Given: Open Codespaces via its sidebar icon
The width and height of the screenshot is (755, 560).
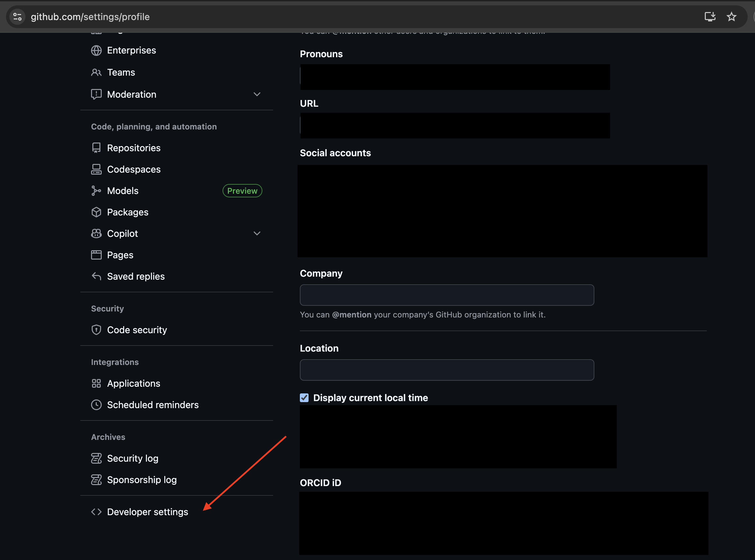Looking at the screenshot, I should pyautogui.click(x=97, y=169).
